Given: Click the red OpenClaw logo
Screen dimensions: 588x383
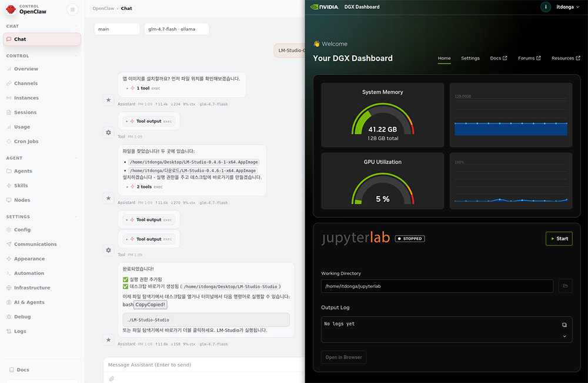Looking at the screenshot, I should tap(11, 9).
